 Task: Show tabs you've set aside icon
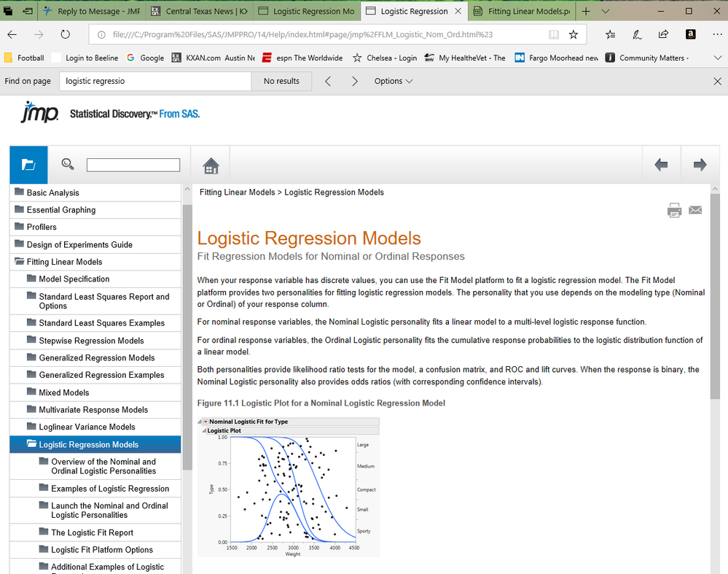(x=8, y=11)
